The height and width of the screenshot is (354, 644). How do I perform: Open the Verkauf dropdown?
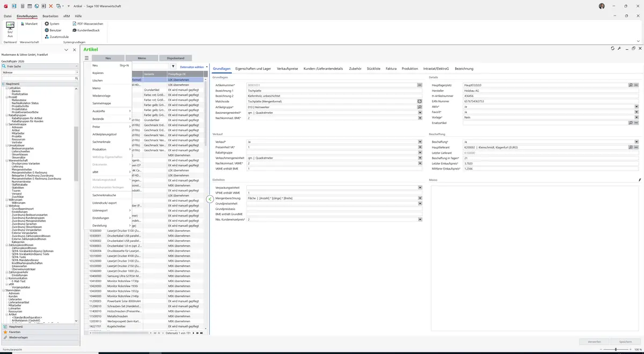click(x=420, y=142)
